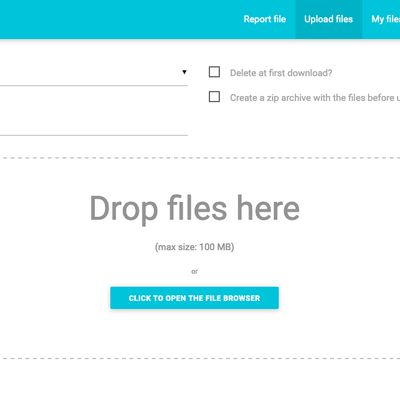Click the 'Delete at first download?' label

pyautogui.click(x=281, y=73)
